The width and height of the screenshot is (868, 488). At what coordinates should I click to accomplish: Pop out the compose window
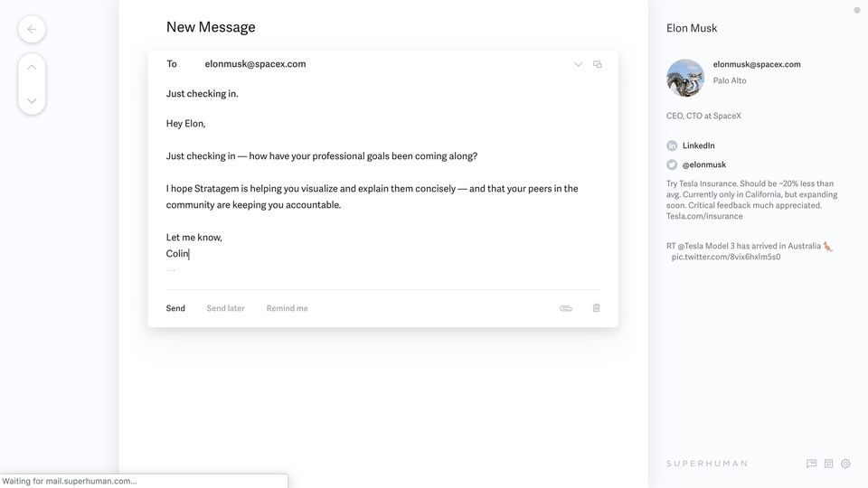click(597, 64)
